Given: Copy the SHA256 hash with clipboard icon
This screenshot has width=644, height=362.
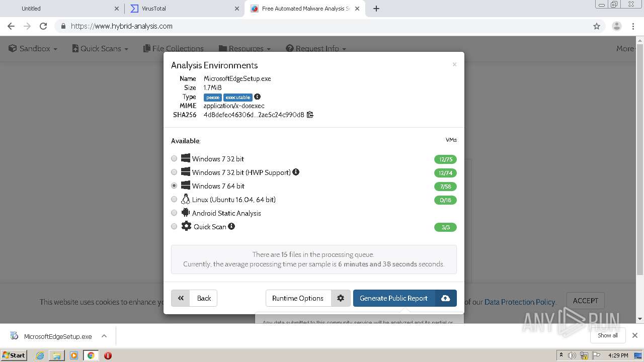Looking at the screenshot, I should coord(310,115).
